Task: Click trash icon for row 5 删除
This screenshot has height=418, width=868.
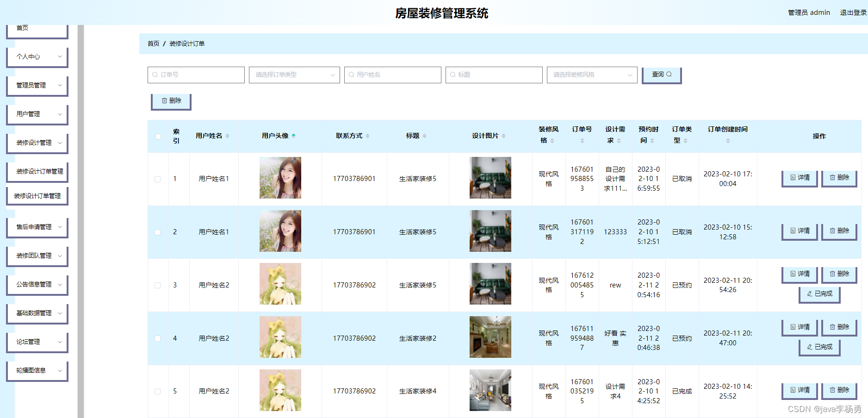Action: (832, 390)
